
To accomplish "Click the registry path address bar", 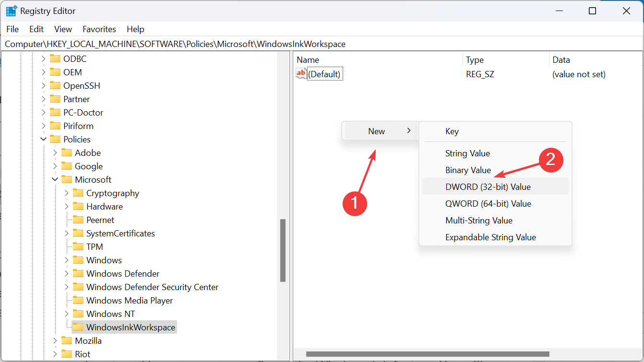I will click(x=322, y=44).
